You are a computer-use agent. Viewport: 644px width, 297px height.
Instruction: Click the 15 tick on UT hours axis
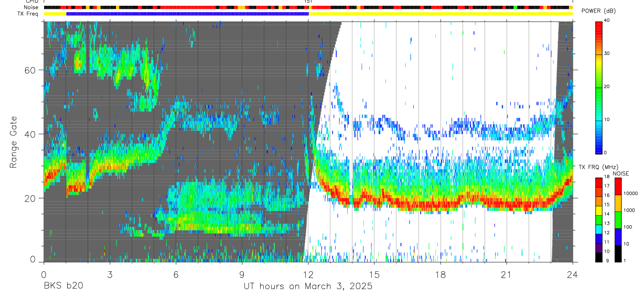(x=374, y=274)
